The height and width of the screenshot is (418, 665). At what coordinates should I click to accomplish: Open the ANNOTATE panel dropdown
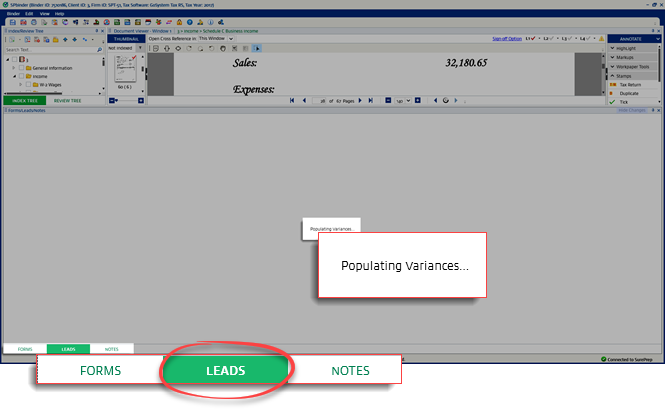click(x=658, y=39)
